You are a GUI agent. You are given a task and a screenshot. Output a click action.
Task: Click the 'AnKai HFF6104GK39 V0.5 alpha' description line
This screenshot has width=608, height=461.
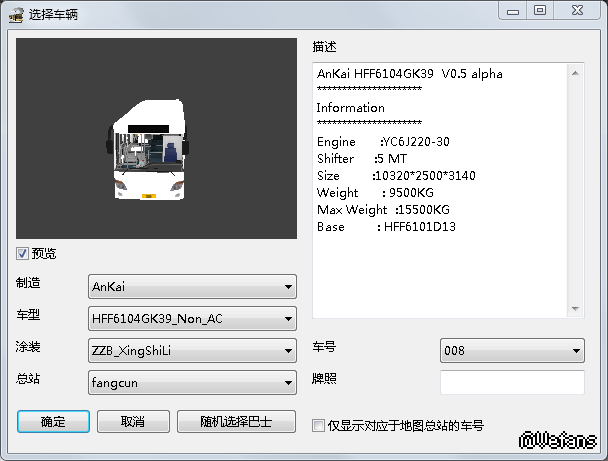click(409, 74)
